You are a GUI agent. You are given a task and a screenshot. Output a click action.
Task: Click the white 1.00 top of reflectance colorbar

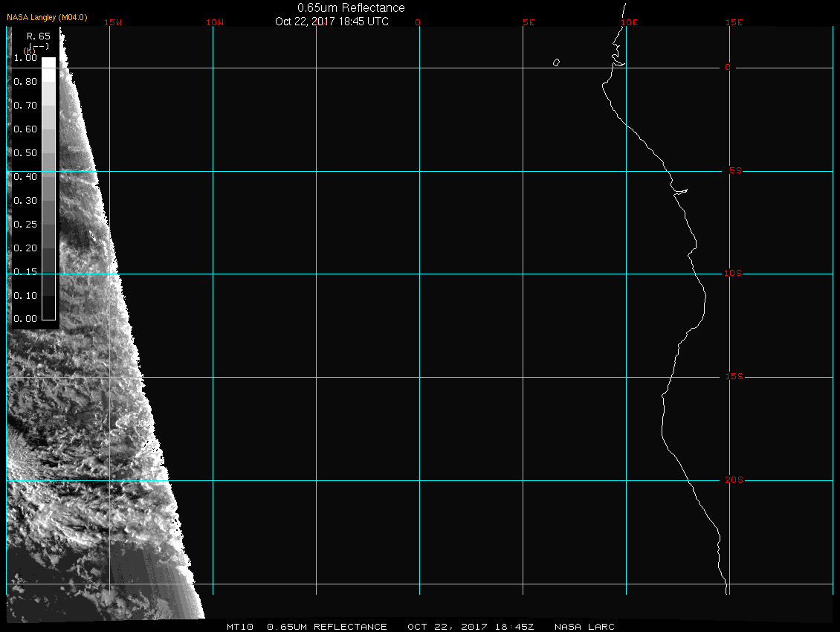pyautogui.click(x=48, y=63)
